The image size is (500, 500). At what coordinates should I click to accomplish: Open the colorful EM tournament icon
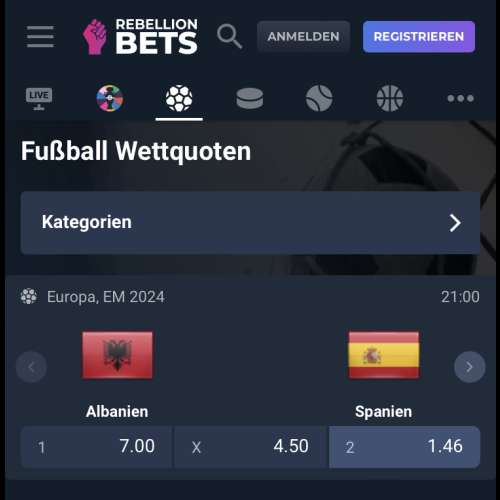point(110,98)
